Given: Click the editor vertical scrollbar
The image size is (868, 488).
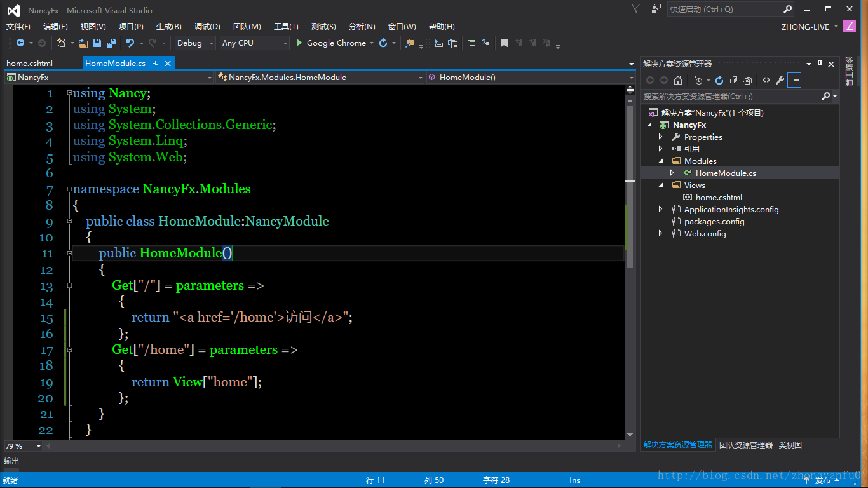Looking at the screenshot, I should (x=630, y=267).
